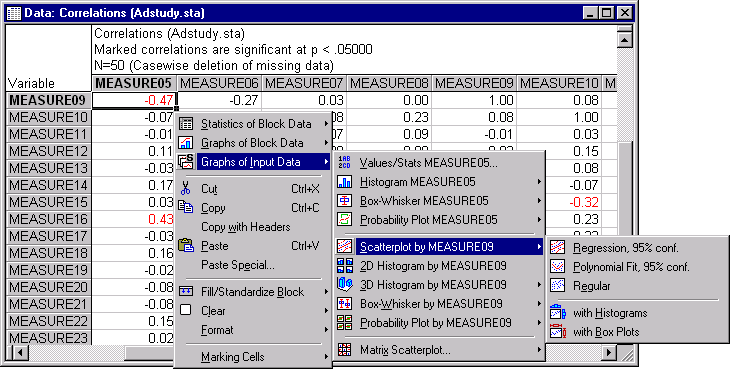This screenshot has width=730, height=369.
Task: Click the Box-Whisker MEASURE05 icon
Action: click(x=345, y=201)
